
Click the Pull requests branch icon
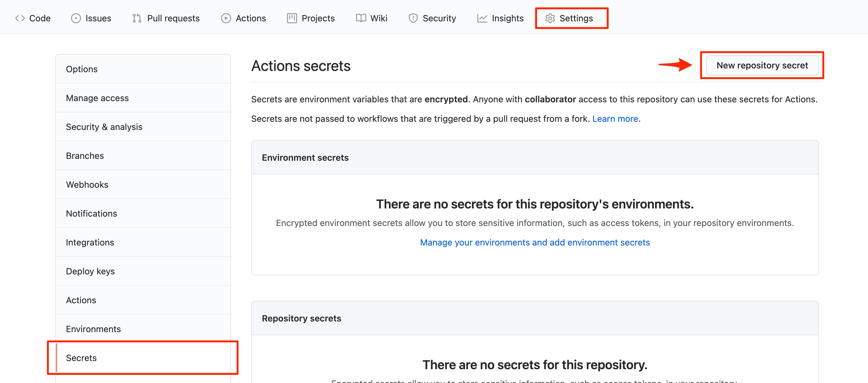[x=137, y=18]
